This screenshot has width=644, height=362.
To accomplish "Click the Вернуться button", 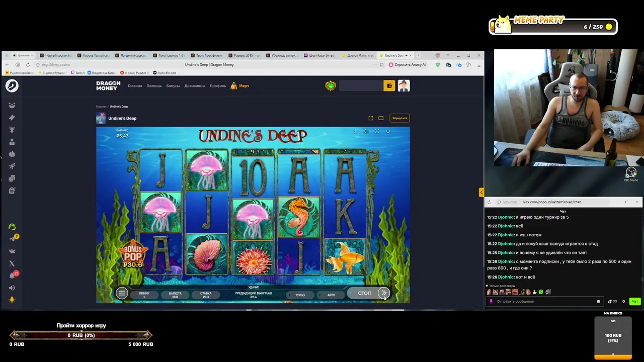I will click(x=399, y=118).
